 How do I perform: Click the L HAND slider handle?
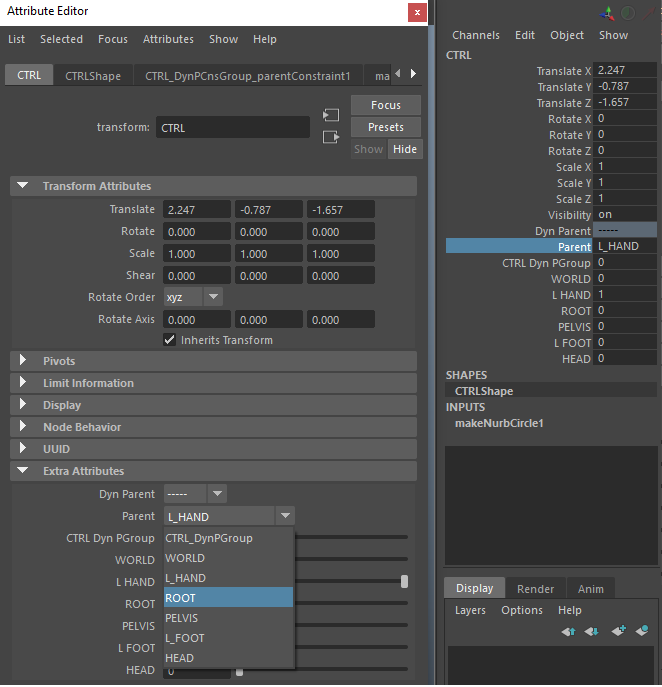point(404,581)
